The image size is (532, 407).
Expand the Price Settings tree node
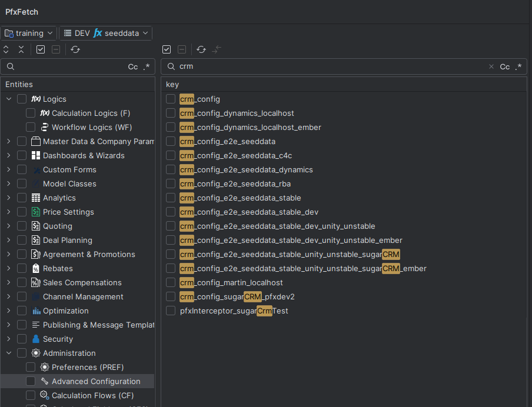coord(8,212)
